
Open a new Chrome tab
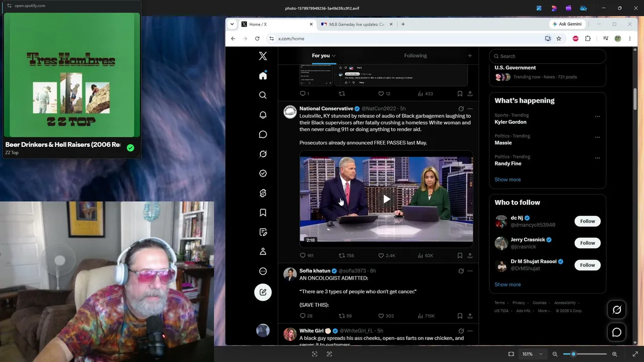pyautogui.click(x=403, y=24)
